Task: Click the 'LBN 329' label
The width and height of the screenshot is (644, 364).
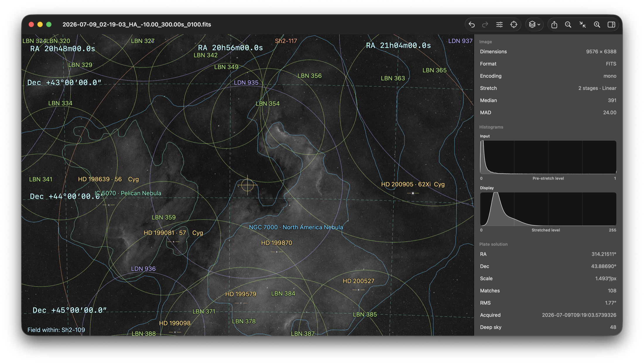Action: [x=80, y=65]
